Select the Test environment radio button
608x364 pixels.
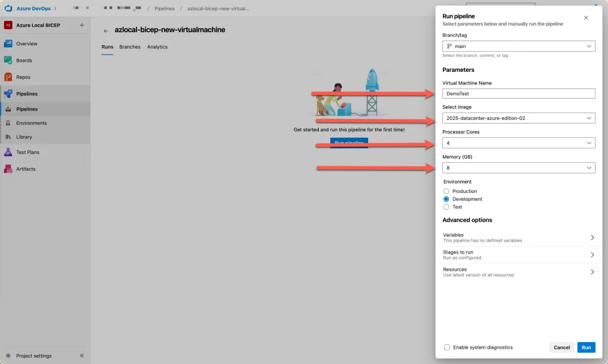pos(446,207)
